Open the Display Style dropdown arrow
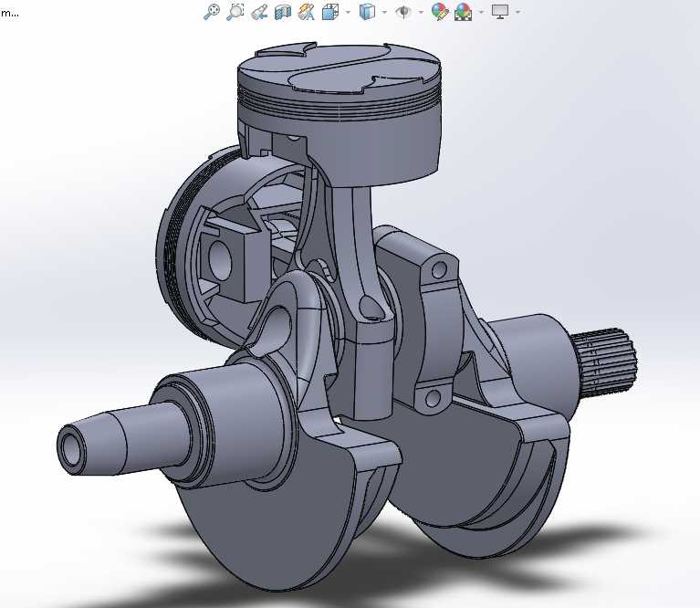Viewport: 700px width, 608px height. click(384, 12)
